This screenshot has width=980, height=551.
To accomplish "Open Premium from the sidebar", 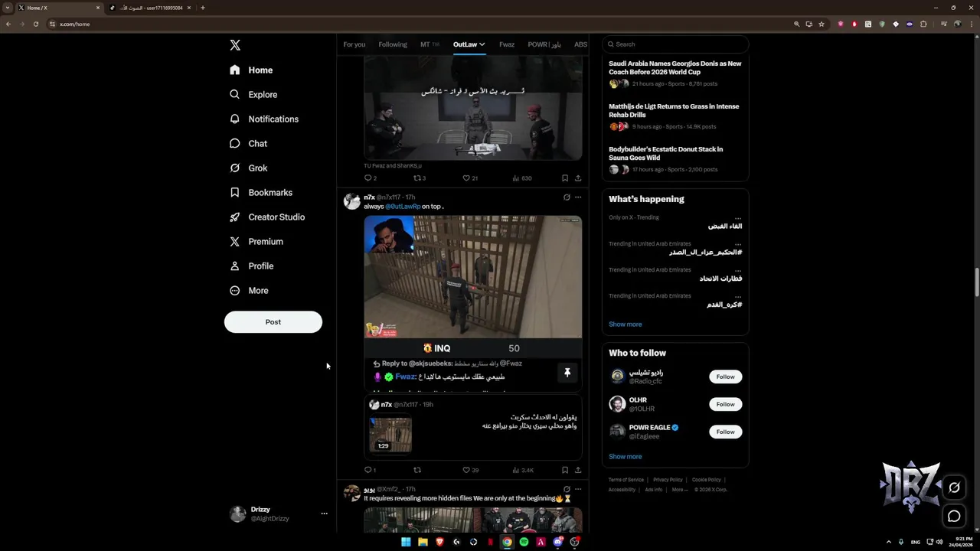I will click(256, 241).
